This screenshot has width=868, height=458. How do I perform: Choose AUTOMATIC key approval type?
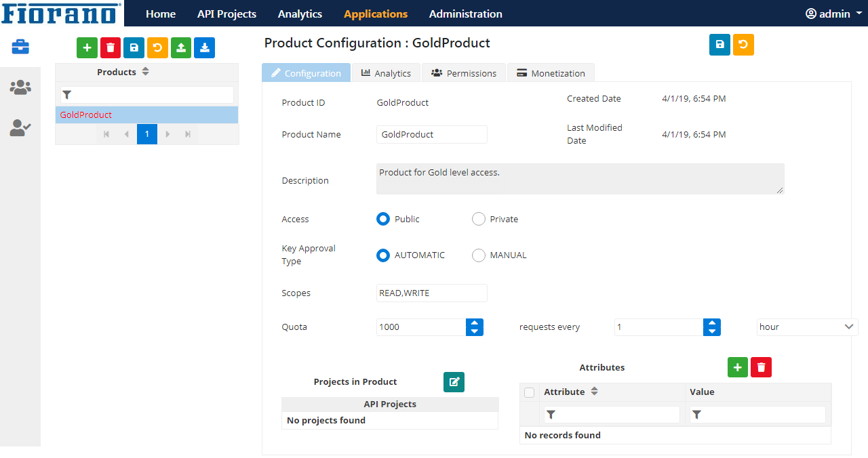[x=383, y=255]
